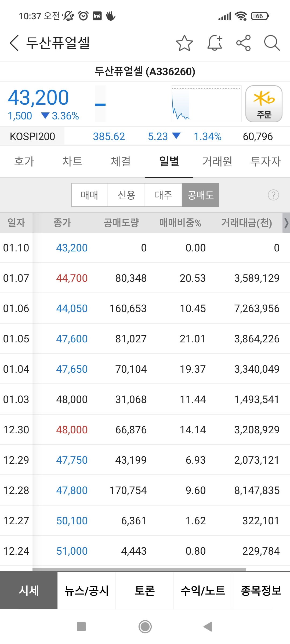290x644 pixels.
Task: Open the share icon
Action: point(244,43)
